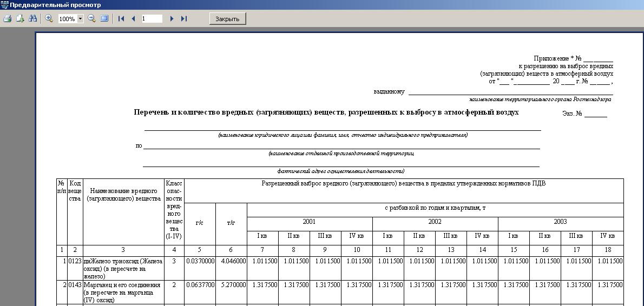Go to the previous page

point(133,18)
